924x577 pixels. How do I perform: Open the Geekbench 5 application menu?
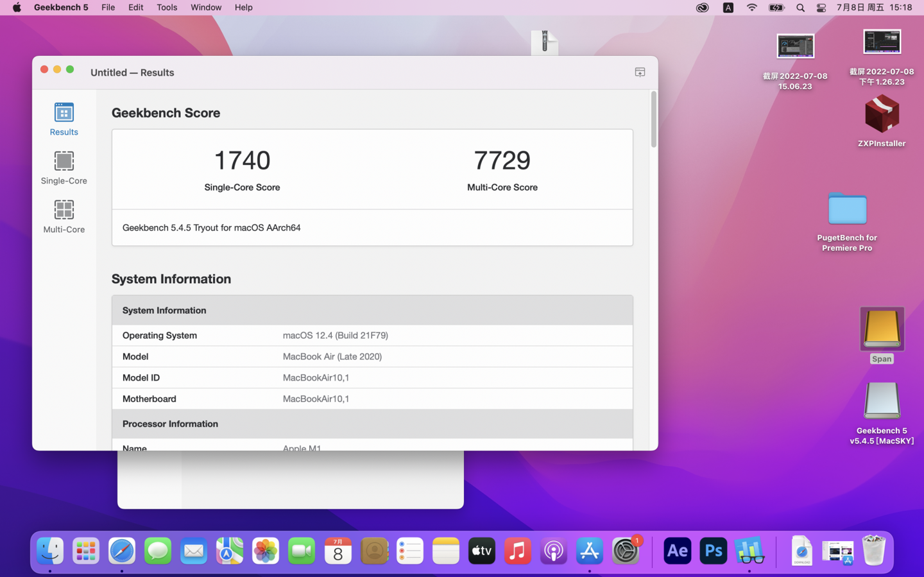tap(61, 8)
